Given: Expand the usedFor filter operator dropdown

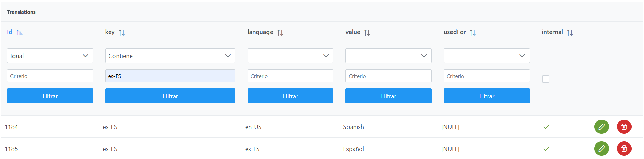Looking at the screenshot, I should click(x=486, y=56).
